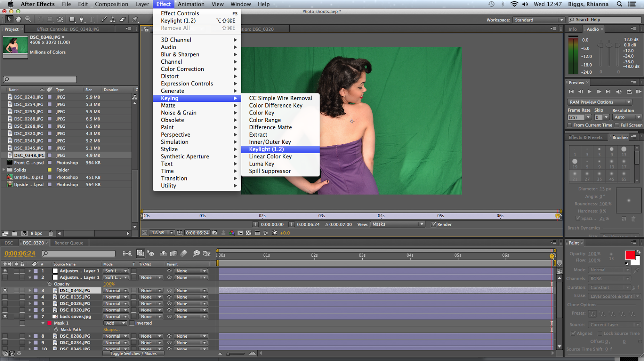
Task: Click Shape... link for Mask Path
Action: [x=111, y=330]
